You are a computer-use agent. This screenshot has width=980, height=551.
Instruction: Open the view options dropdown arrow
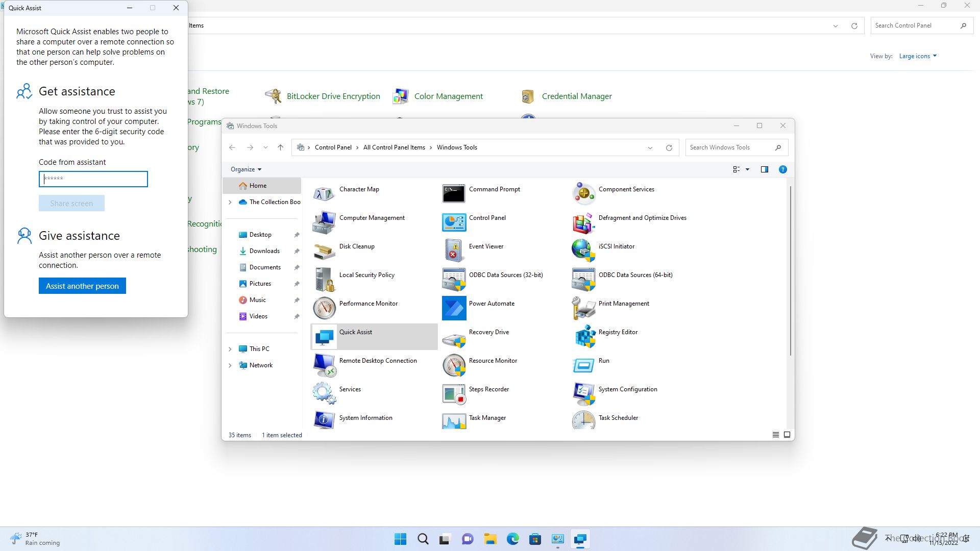click(747, 169)
